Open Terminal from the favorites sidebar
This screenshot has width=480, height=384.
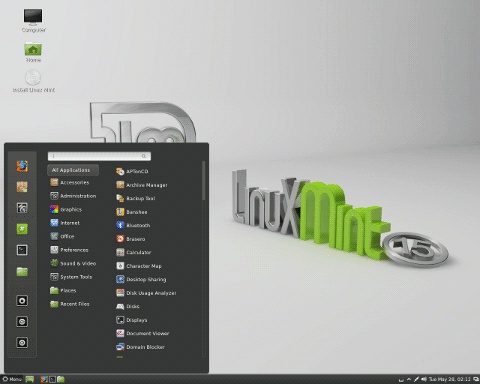pos(22,250)
